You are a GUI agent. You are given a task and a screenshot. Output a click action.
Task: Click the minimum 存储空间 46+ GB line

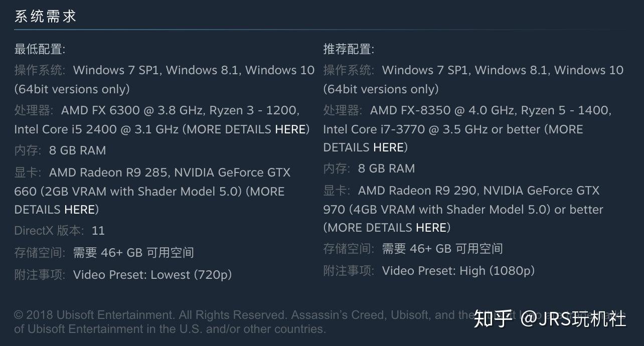104,253
